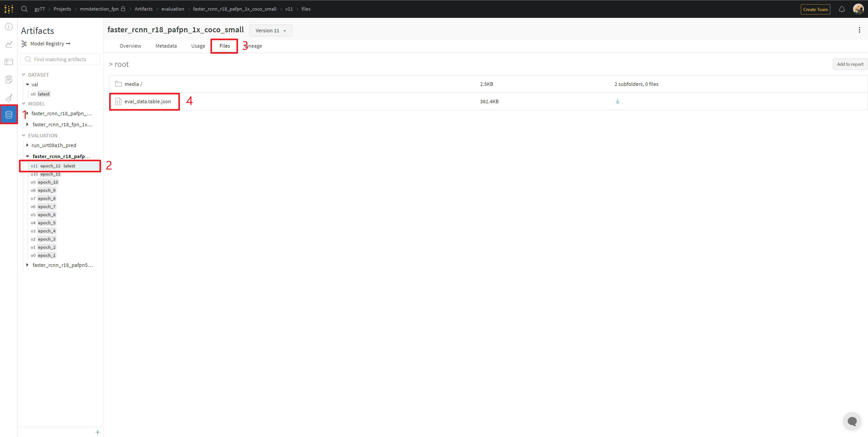Switch to the Metadata tab
Screen dimensions: 868x437
166,46
